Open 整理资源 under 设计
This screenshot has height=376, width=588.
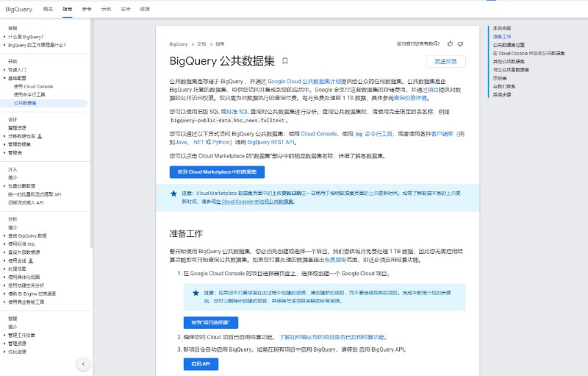coord(17,128)
